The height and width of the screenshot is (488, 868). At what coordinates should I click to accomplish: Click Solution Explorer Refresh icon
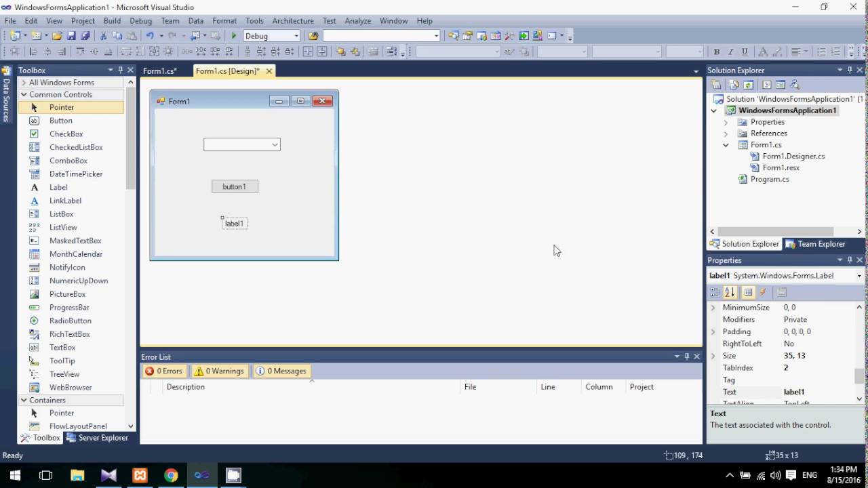click(x=748, y=85)
